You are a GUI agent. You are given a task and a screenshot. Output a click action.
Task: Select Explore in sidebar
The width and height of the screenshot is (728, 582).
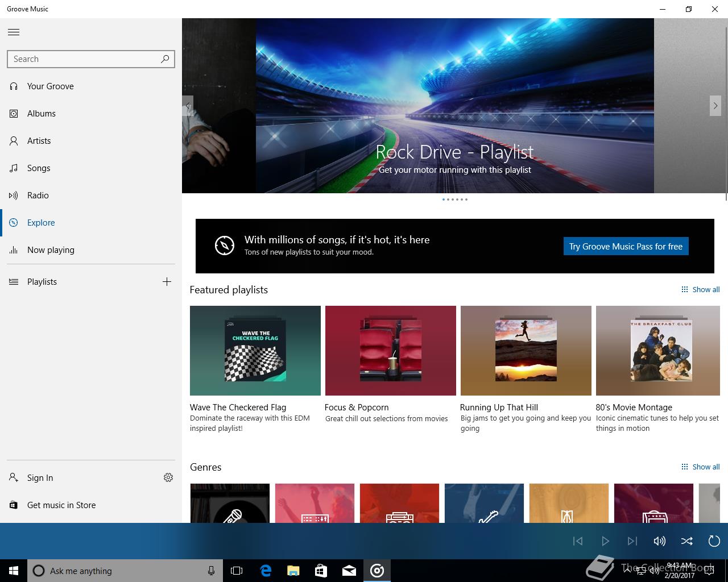point(91,223)
